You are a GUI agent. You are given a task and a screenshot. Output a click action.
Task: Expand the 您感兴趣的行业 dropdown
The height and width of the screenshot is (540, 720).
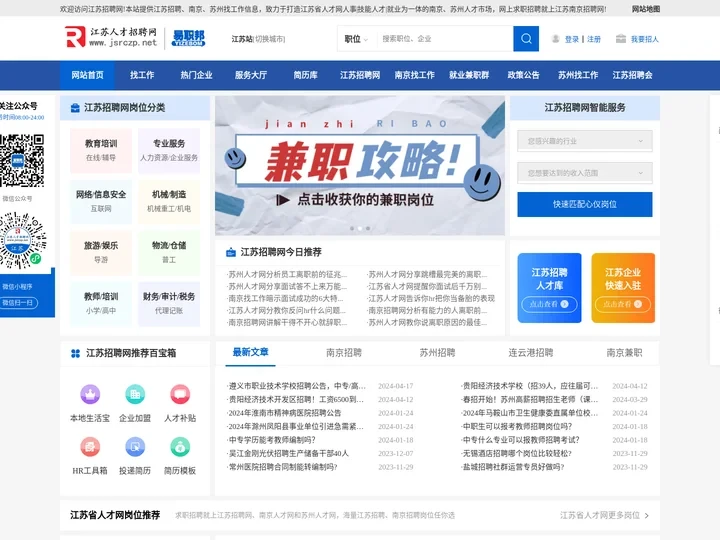pyautogui.click(x=585, y=141)
